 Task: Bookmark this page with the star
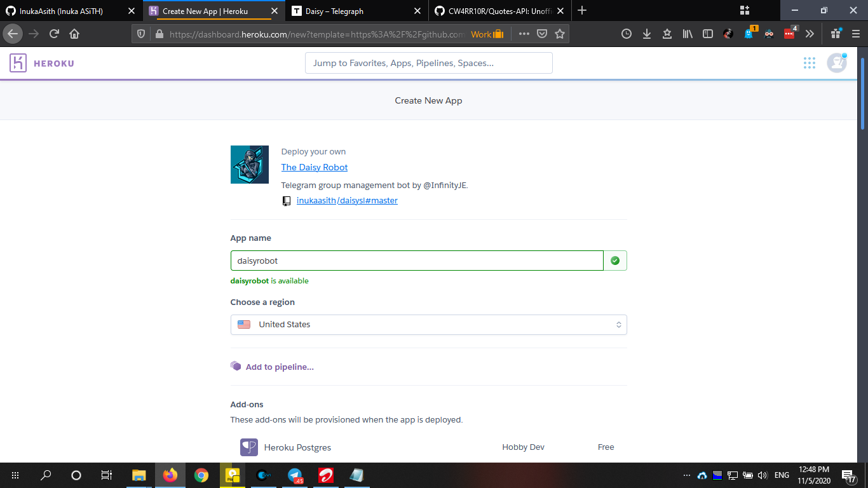click(x=560, y=34)
